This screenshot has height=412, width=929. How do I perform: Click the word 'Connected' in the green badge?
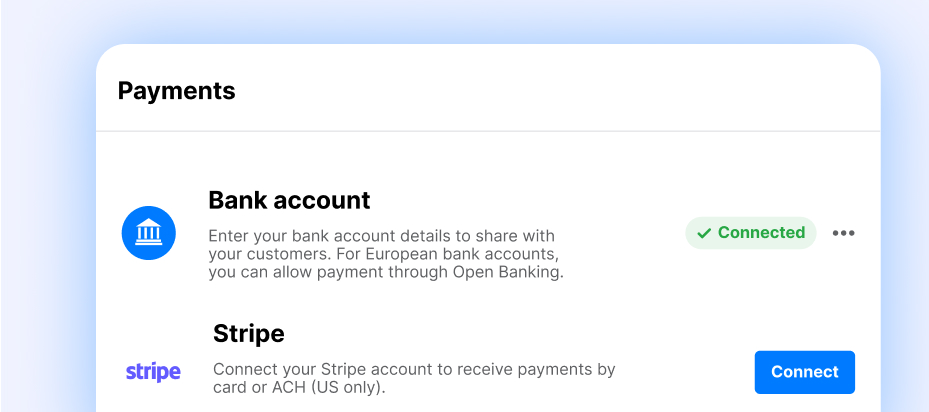pos(761,233)
